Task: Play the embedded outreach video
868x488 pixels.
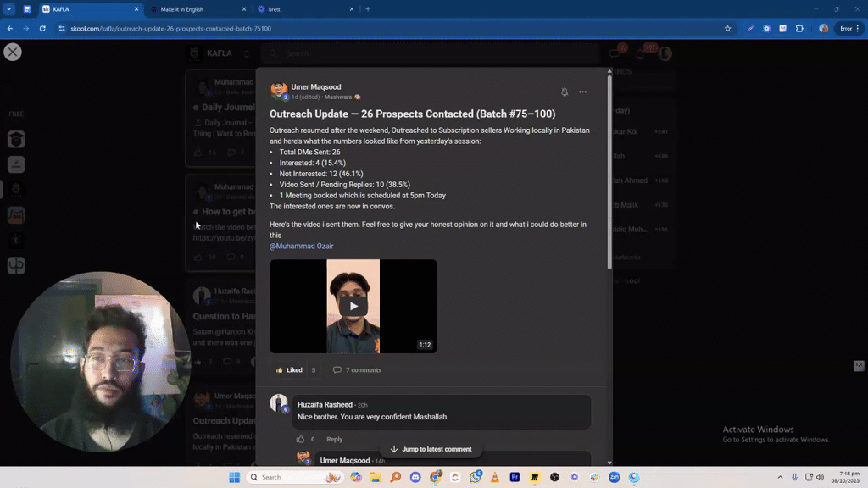Action: tap(353, 306)
